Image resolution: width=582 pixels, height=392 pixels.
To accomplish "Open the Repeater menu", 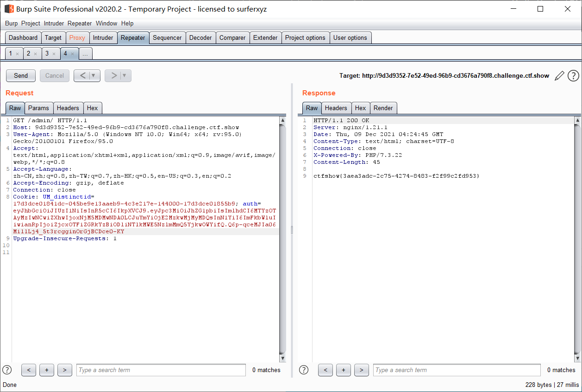I will click(x=80, y=23).
